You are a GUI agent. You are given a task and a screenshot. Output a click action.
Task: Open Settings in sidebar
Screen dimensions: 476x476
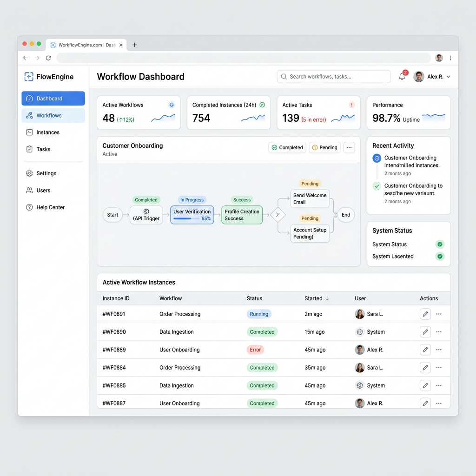point(53,173)
